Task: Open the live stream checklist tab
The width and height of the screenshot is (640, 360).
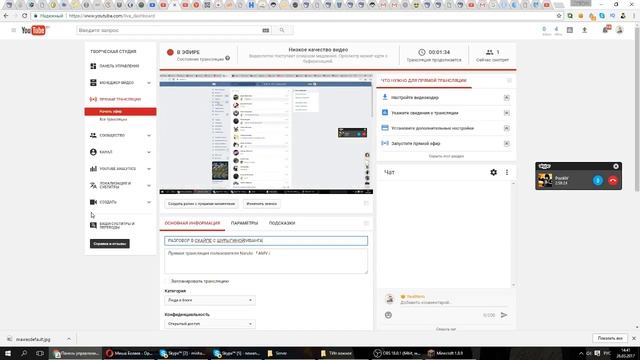Action: coord(424,81)
